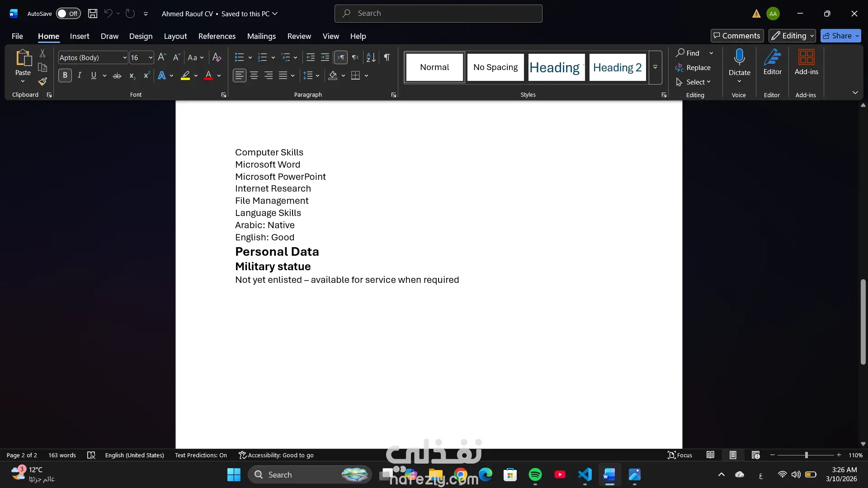
Task: Switch to the Layout tab
Action: 175,36
